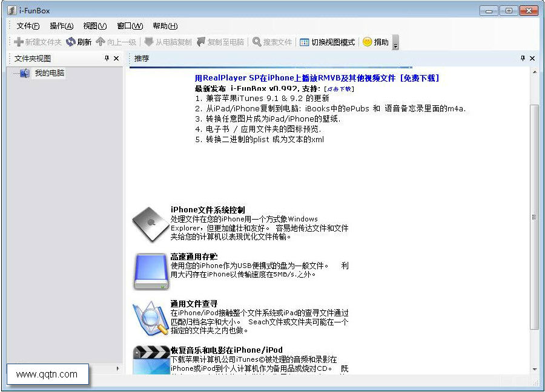Close the 推荐 recommendation panel

click(532, 59)
